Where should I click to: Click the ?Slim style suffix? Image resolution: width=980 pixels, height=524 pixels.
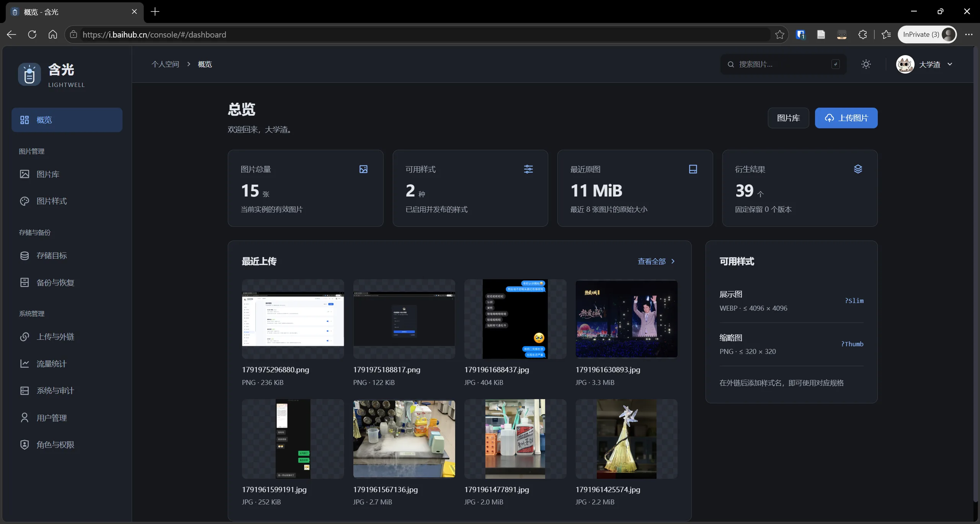[854, 301]
